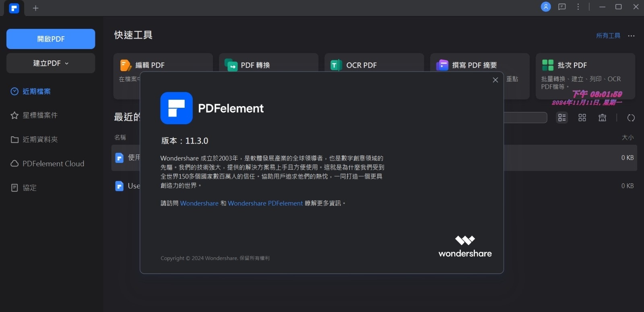Click the 近期資料夾 folder icon

pyautogui.click(x=14, y=140)
